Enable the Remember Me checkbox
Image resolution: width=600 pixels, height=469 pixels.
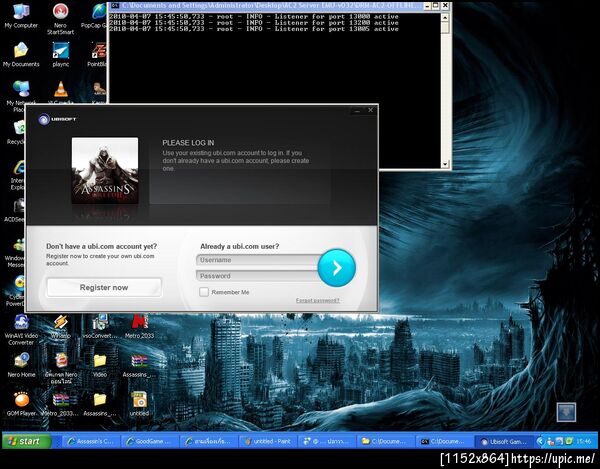click(204, 292)
